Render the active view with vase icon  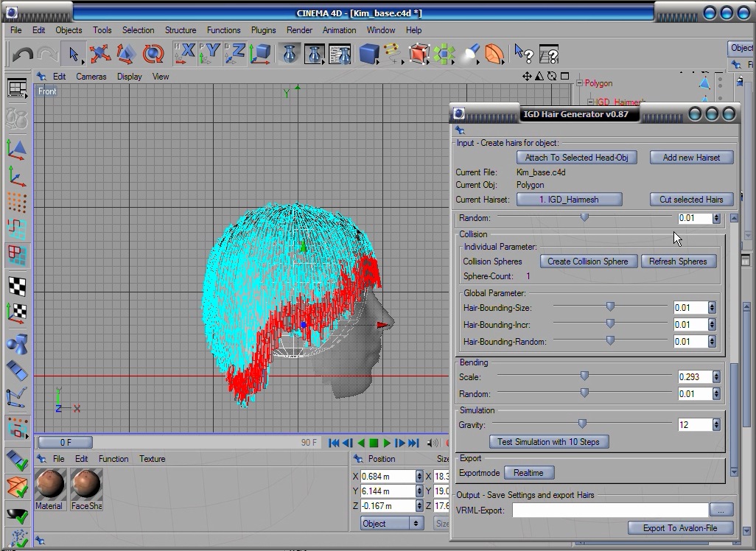point(289,54)
